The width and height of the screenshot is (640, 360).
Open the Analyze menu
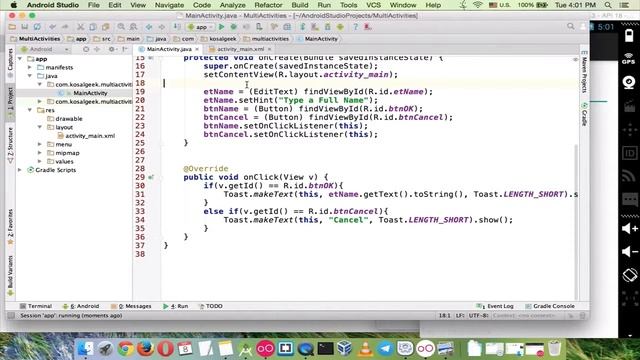[x=232, y=5]
